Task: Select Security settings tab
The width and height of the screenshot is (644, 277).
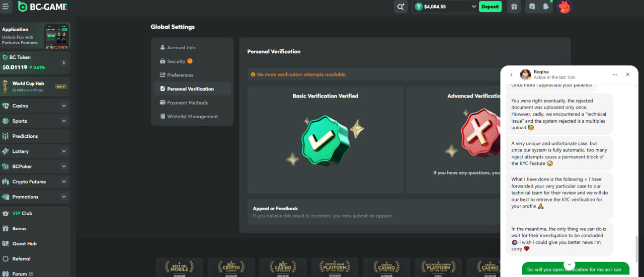Action: click(x=192, y=61)
